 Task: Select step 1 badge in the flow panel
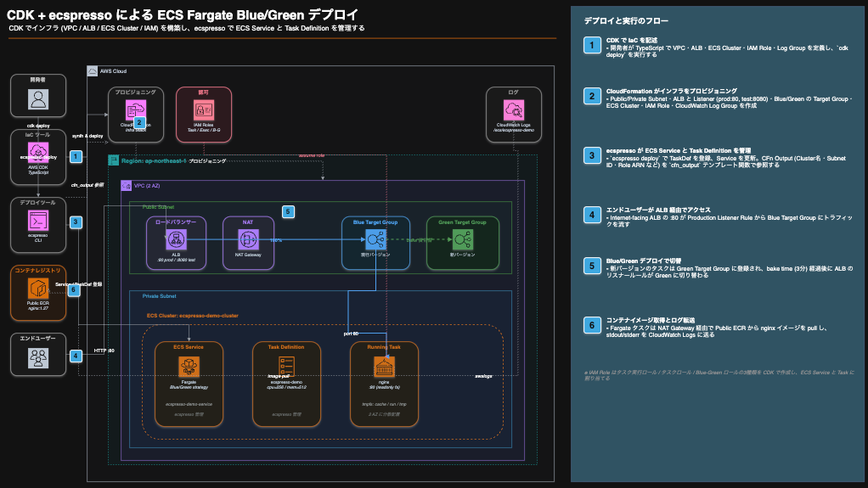click(591, 45)
